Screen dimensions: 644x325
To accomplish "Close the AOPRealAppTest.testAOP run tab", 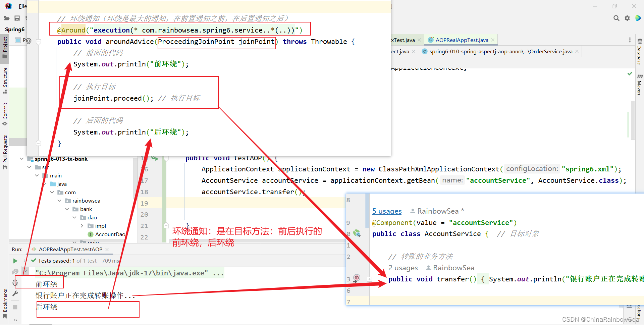I will click(107, 249).
